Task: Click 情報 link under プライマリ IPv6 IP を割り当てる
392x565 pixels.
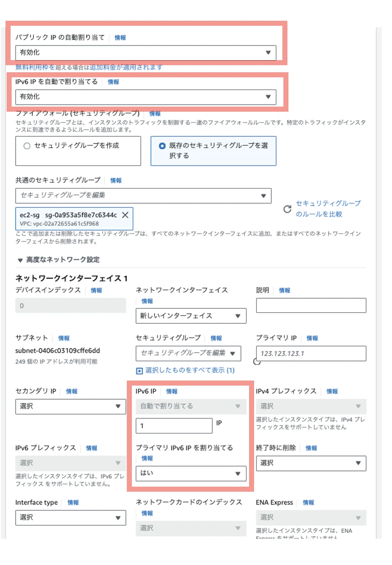Action: 148,459
